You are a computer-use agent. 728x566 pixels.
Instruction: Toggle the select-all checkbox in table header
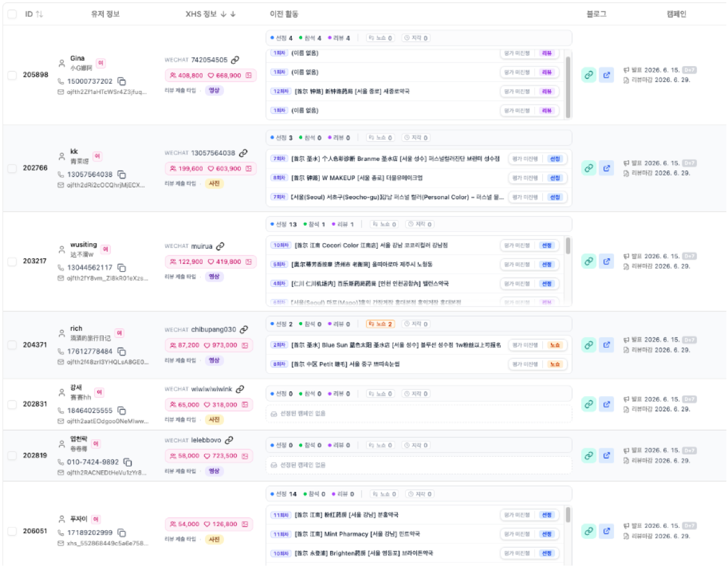(12, 14)
